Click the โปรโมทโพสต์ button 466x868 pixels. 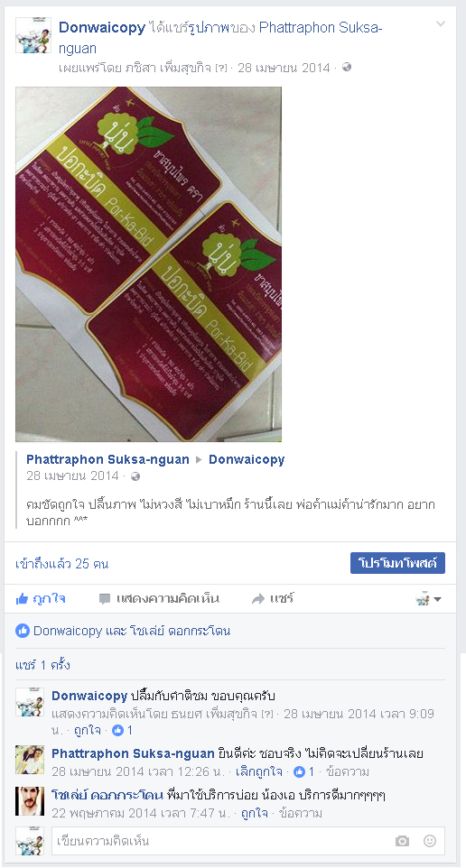397,564
